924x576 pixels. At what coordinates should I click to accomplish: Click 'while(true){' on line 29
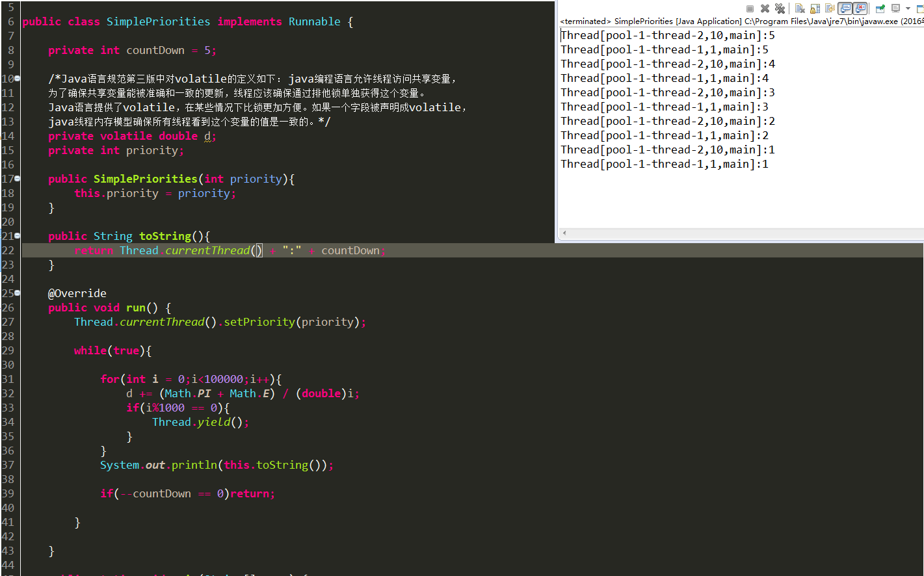(113, 350)
